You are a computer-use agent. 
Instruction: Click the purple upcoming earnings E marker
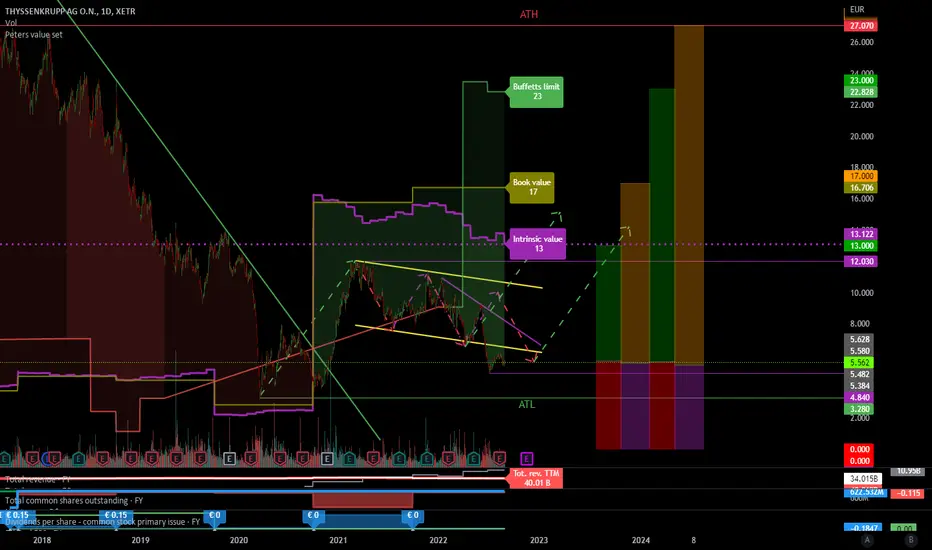point(527,458)
